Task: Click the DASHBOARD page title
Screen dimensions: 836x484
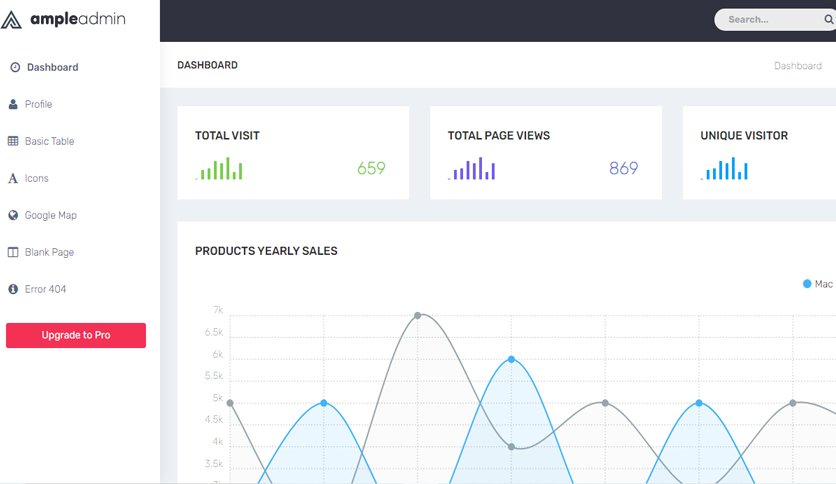Action: [207, 65]
